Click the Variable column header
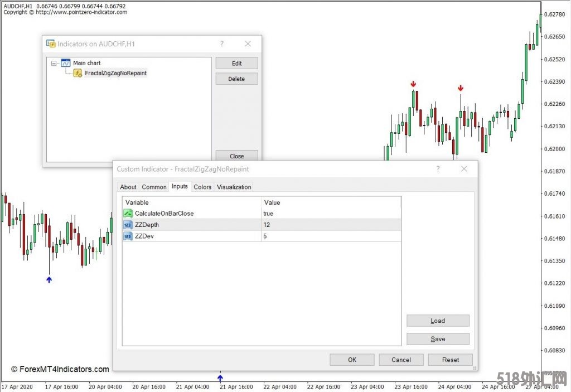Screen dimensions: 571x392 coord(192,202)
